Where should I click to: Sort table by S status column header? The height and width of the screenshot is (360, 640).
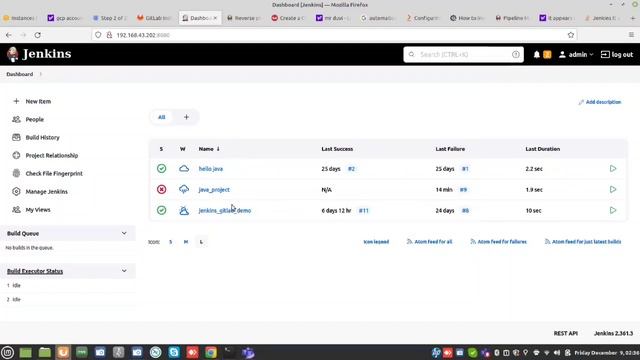point(161,149)
